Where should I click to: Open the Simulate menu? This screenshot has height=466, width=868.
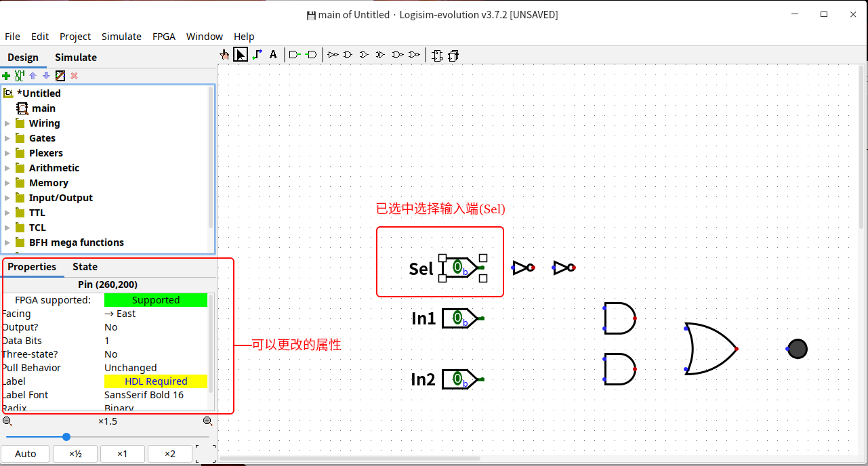click(121, 36)
